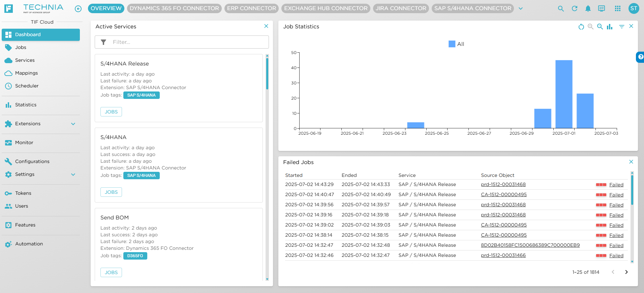Image resolution: width=644 pixels, height=293 pixels.
Task: Open source object CA-1512-00000495 link
Action: pos(503,195)
